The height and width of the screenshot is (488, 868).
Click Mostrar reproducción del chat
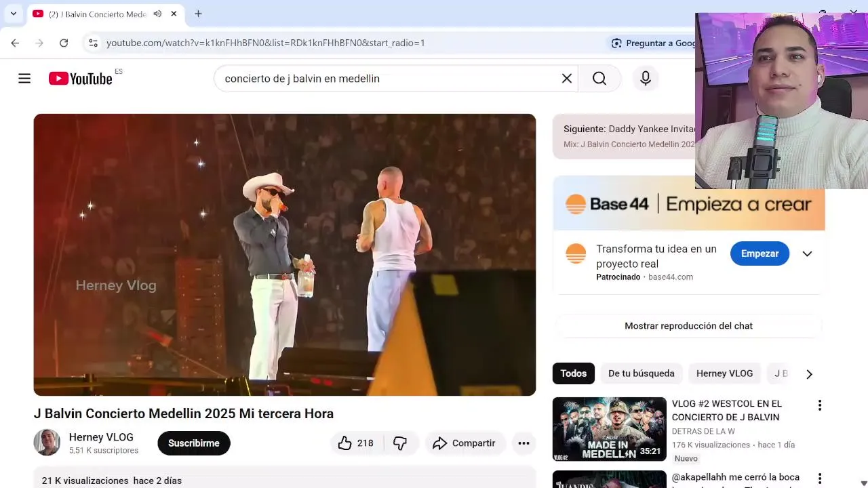point(688,326)
